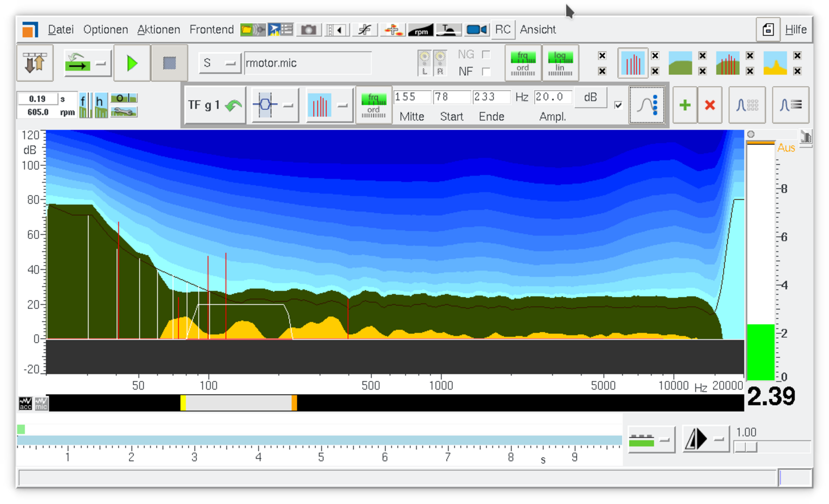Select the green hill with red lines icon

[728, 63]
